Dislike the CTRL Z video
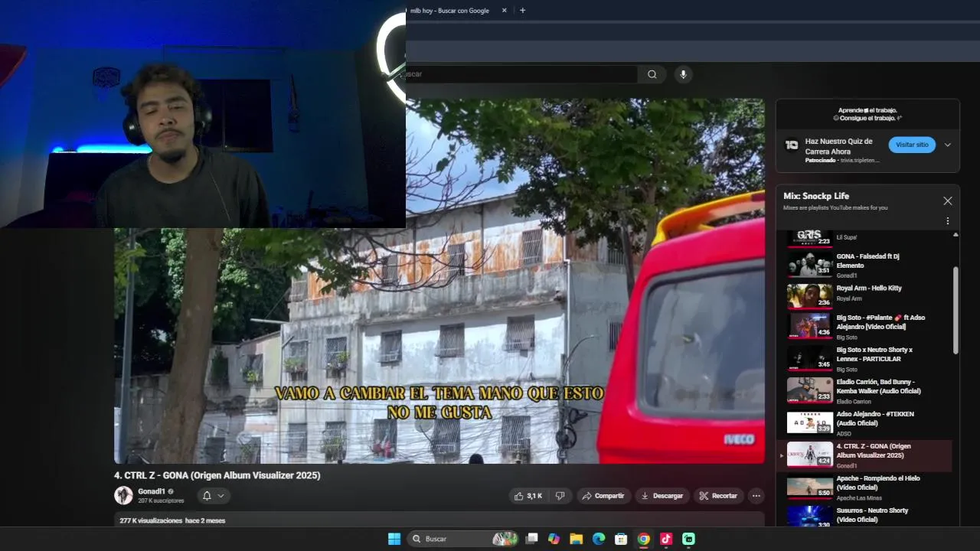This screenshot has height=551, width=980. [560, 496]
